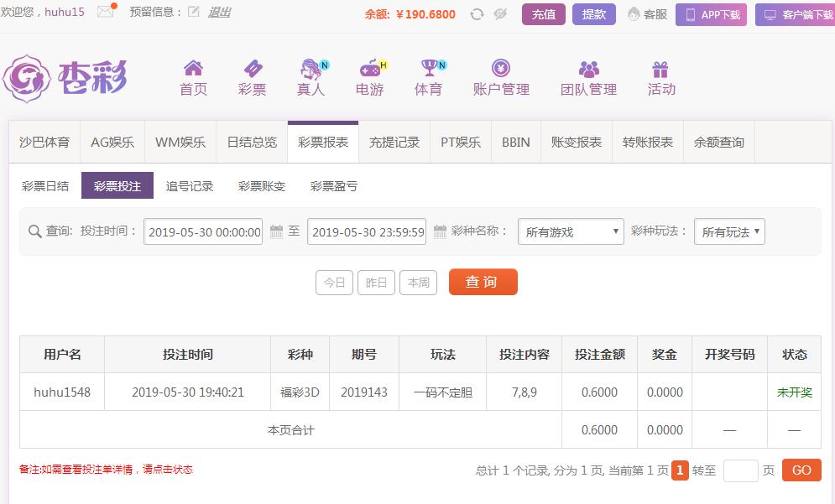Switch to 沙巴体育 tab

(44, 142)
